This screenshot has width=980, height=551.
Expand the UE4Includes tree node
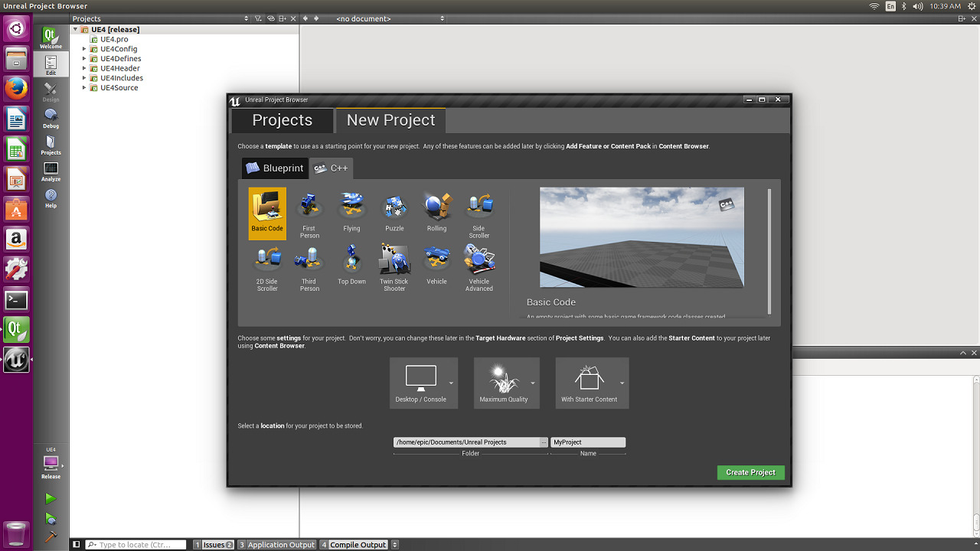point(85,78)
